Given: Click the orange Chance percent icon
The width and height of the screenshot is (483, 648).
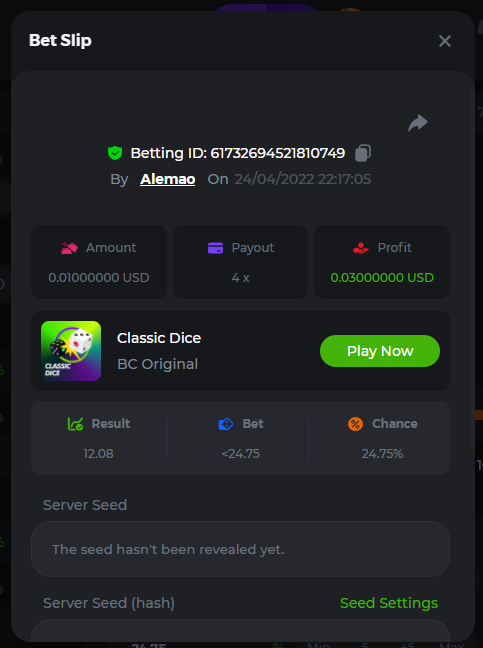Looking at the screenshot, I should click(355, 424).
